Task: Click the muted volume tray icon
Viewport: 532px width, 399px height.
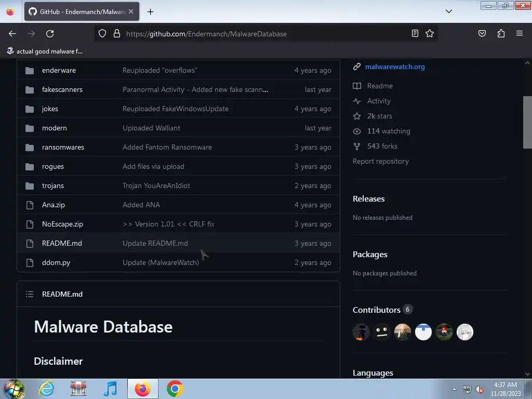Action: (479, 390)
